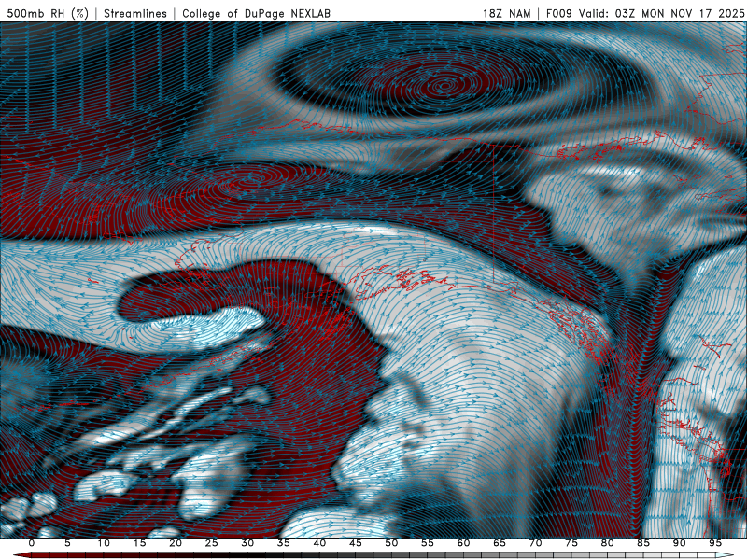Click the '500mb RH (%)' title text
Viewport: 747px width, 560px height.
pos(48,13)
